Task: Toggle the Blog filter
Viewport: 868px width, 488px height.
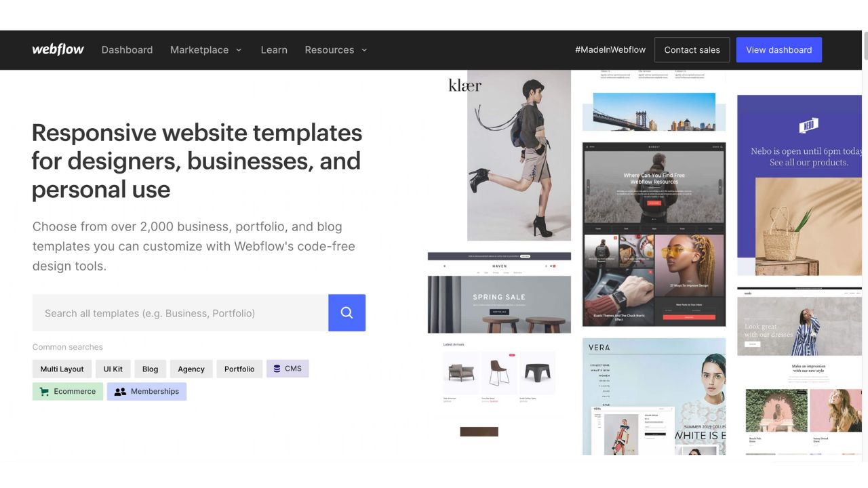Action: [150, 369]
